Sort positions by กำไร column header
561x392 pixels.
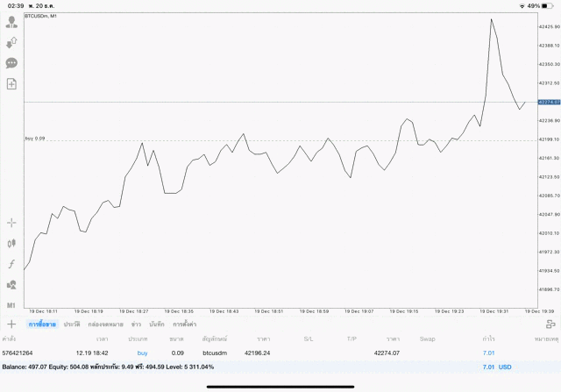[x=488, y=338]
